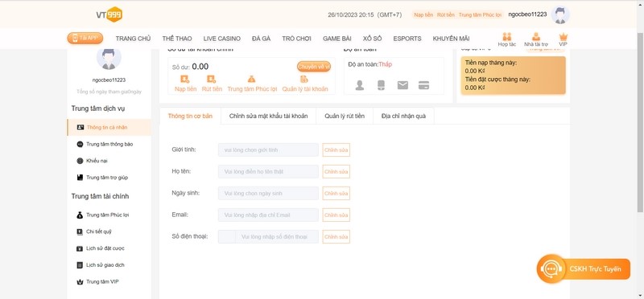Click Chỉnh sửa beside Họ tên
This screenshot has height=299, width=644.
pos(336,171)
